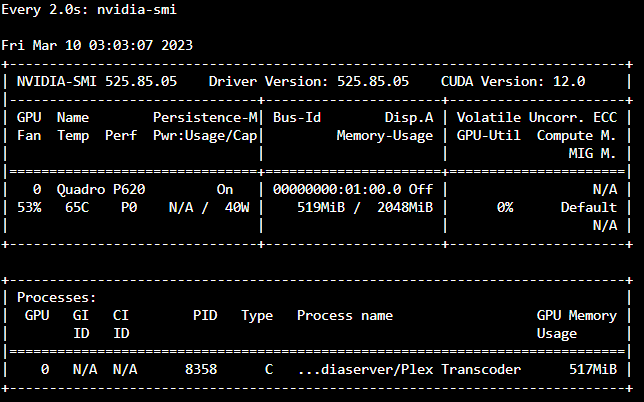The image size is (644, 402).
Task: Click the 'Compute M.' column header
Action: (577, 136)
